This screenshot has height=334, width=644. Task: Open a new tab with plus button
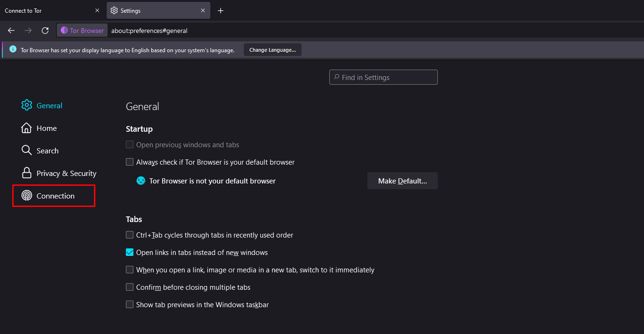(x=221, y=10)
